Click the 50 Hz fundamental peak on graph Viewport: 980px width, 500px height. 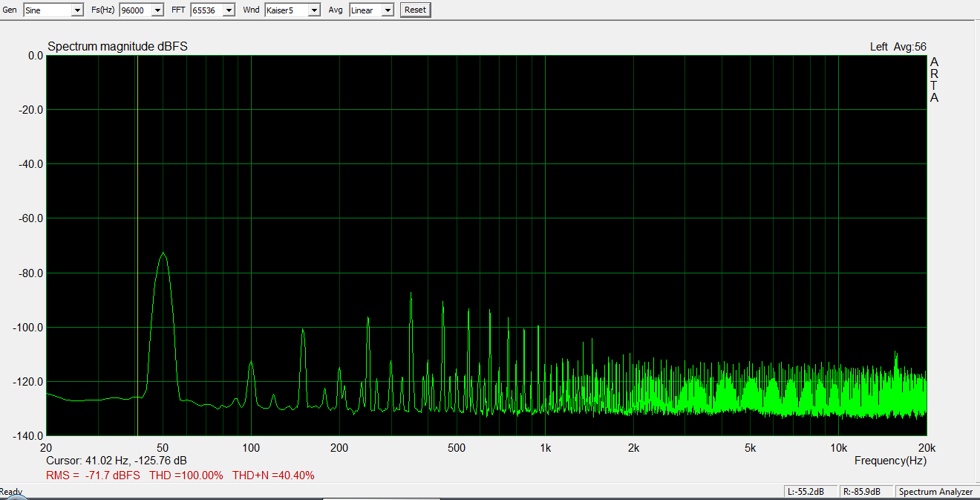pos(163,254)
